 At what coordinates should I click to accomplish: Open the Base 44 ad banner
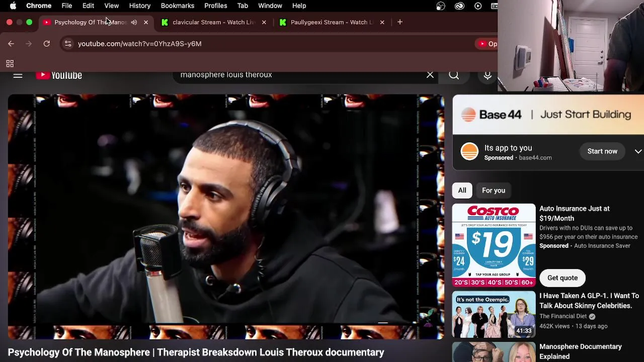pyautogui.click(x=548, y=115)
